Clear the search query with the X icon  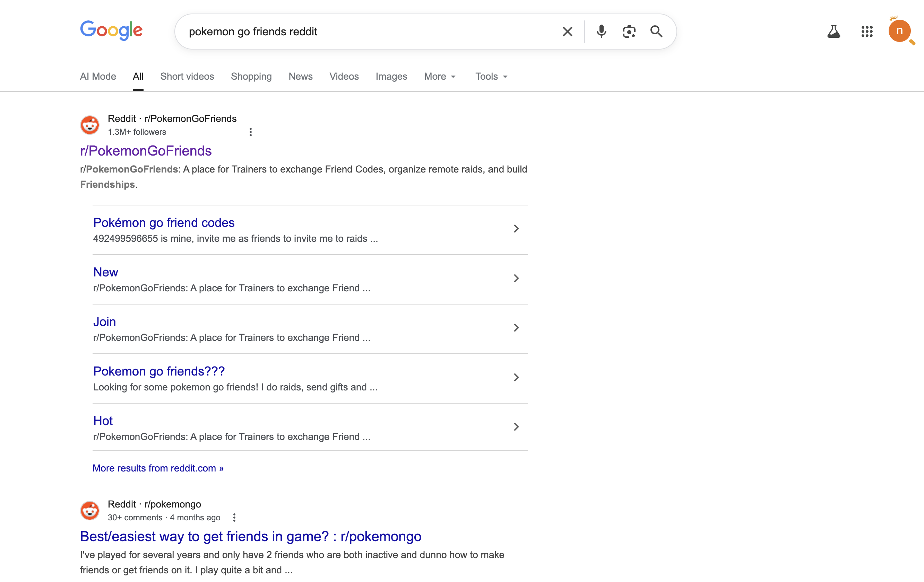(x=567, y=32)
